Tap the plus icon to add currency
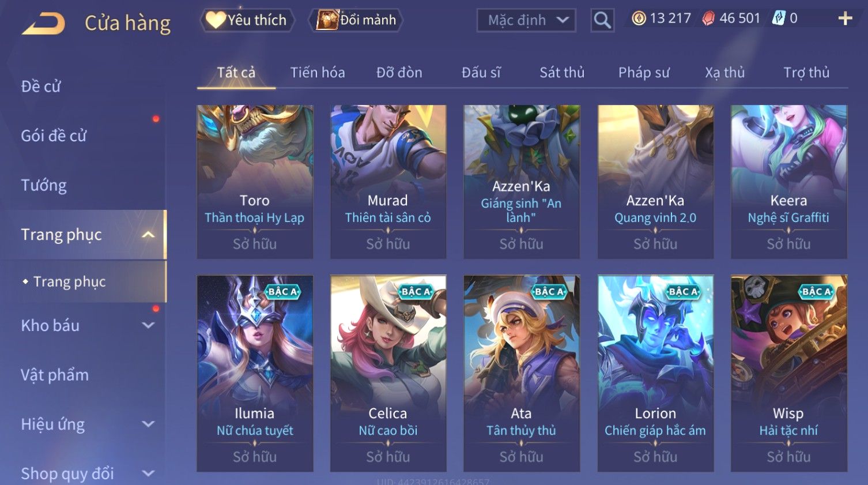Screen dimensions: 868x485 tap(845, 19)
